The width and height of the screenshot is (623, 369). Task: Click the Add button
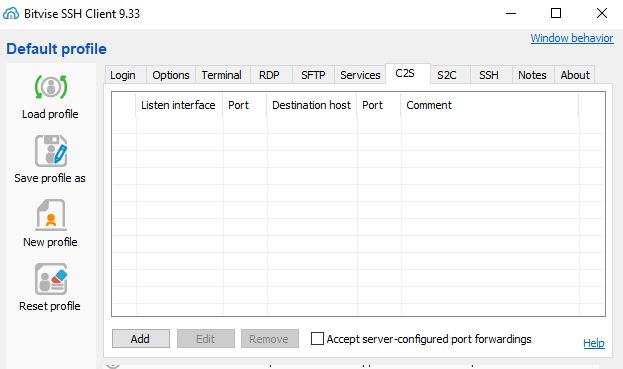[x=141, y=338]
